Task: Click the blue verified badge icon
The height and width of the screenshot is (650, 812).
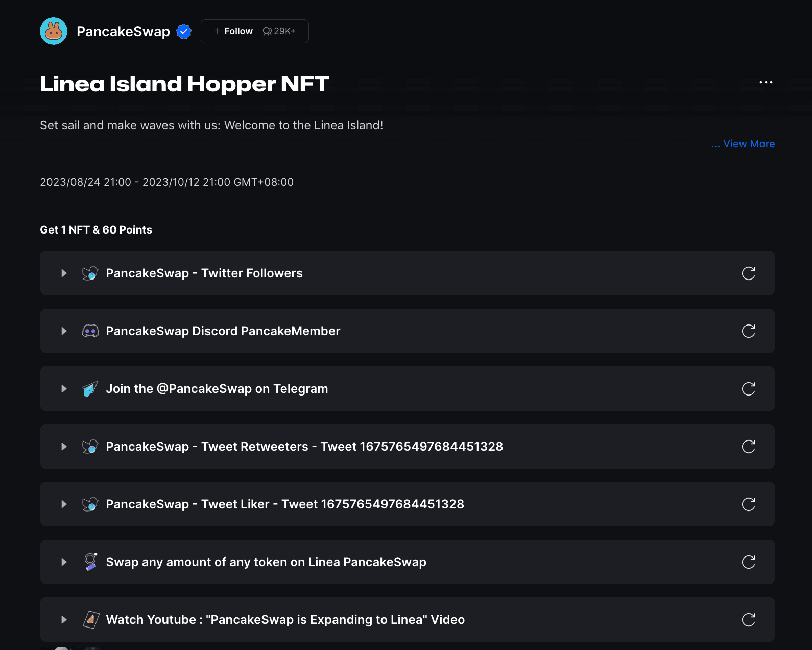Action: pos(184,32)
